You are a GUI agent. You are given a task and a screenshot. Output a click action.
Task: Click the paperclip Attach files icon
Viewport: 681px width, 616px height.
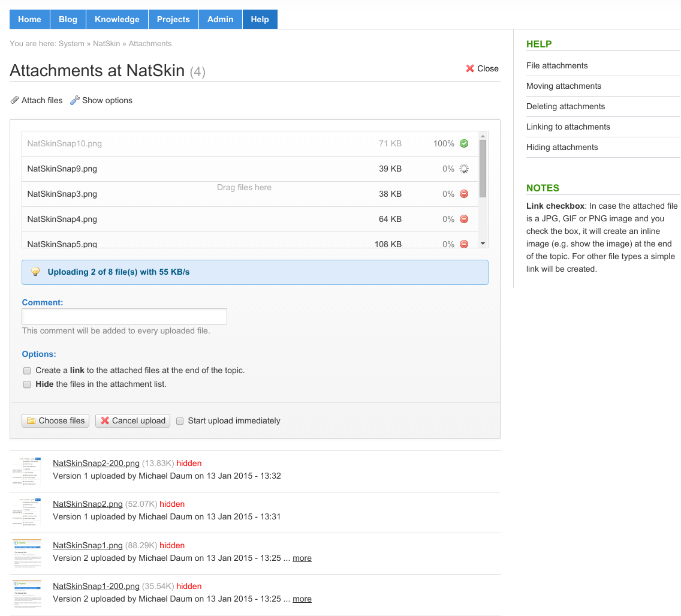pos(15,100)
